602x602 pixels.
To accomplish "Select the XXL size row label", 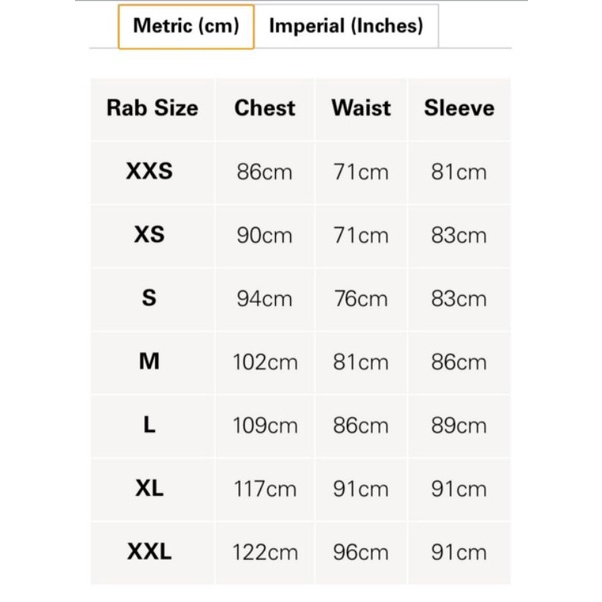I will [x=149, y=552].
